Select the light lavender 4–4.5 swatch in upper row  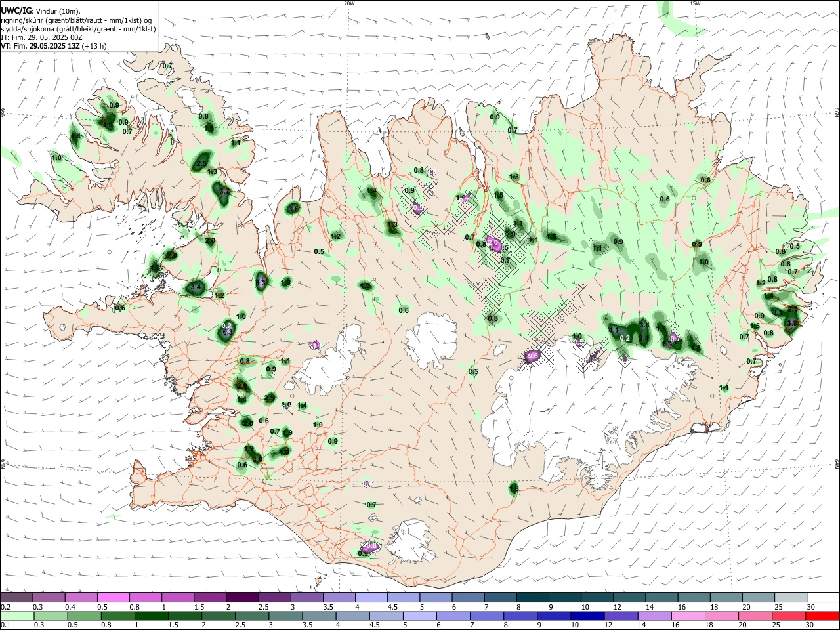click(x=371, y=597)
